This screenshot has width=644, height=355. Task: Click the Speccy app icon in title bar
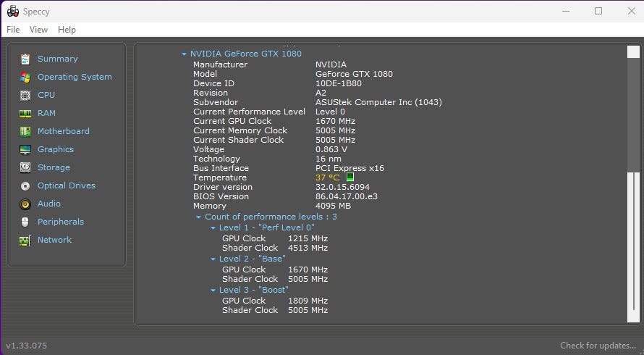click(13, 11)
